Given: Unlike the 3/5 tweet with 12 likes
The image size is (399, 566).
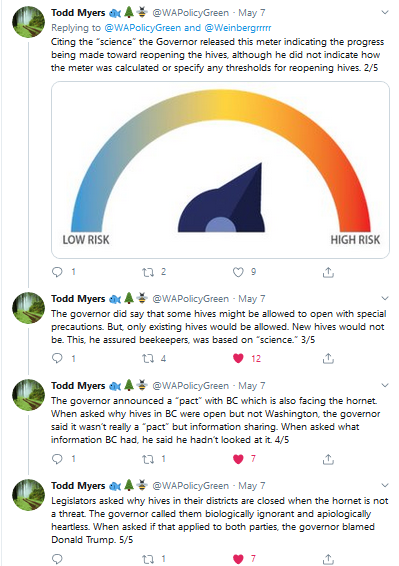Looking at the screenshot, I should pos(238,358).
